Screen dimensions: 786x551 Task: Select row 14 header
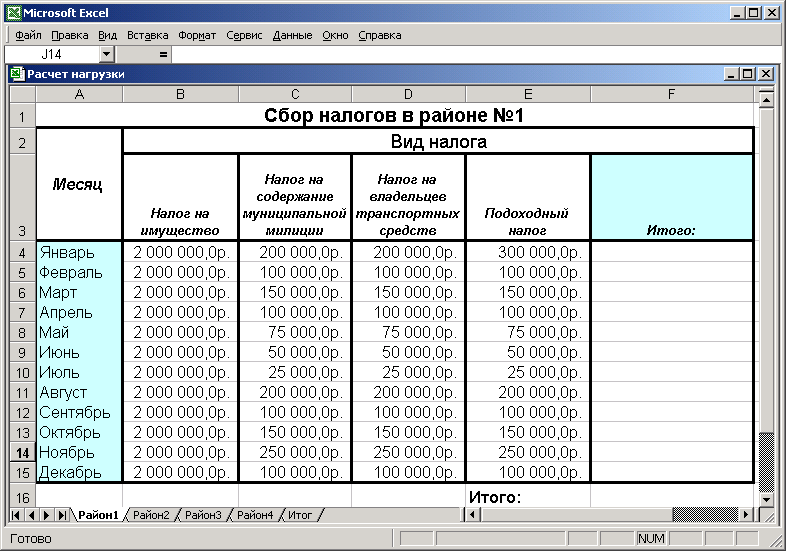[x=23, y=453]
